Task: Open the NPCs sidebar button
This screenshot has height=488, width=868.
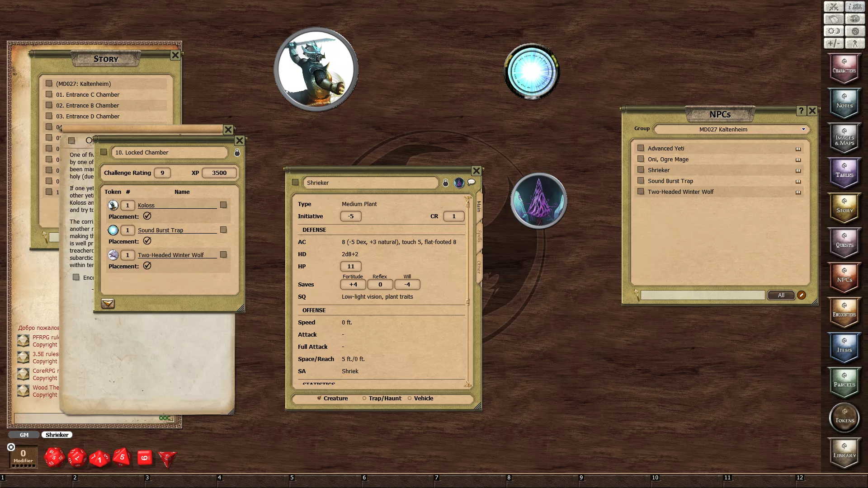Action: pos(844,278)
